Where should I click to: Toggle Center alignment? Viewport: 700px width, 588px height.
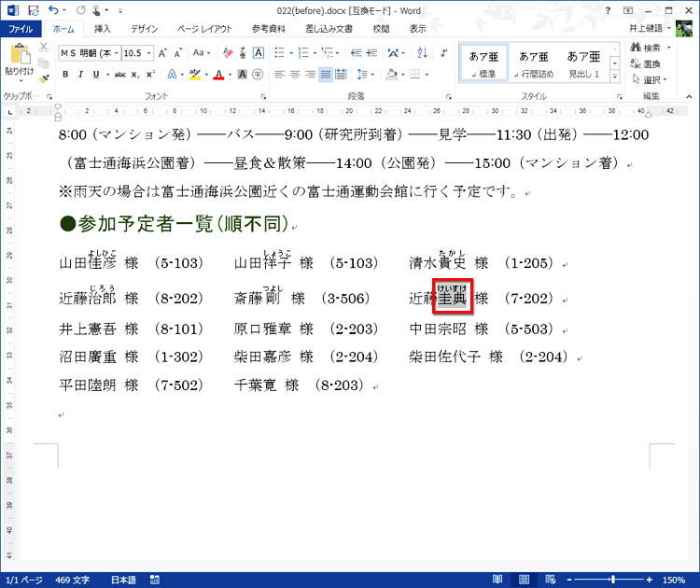[295, 74]
